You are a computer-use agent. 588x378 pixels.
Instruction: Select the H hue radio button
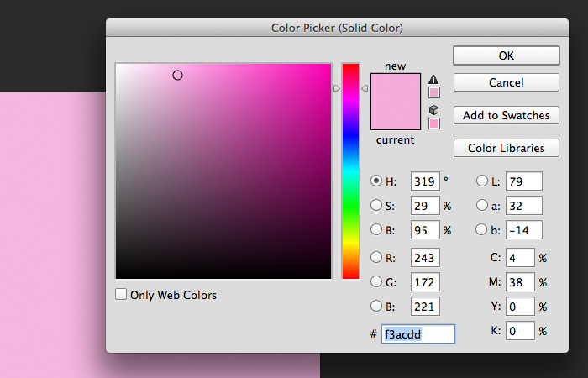(376, 181)
